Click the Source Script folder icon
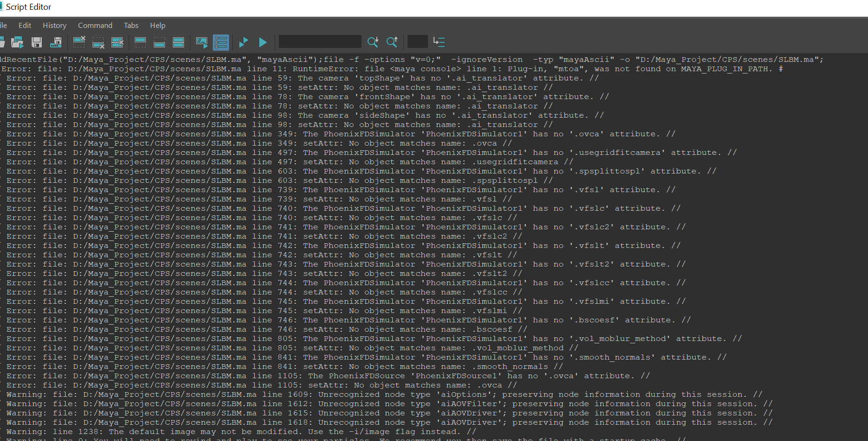The width and height of the screenshot is (868, 441). pyautogui.click(x=17, y=42)
